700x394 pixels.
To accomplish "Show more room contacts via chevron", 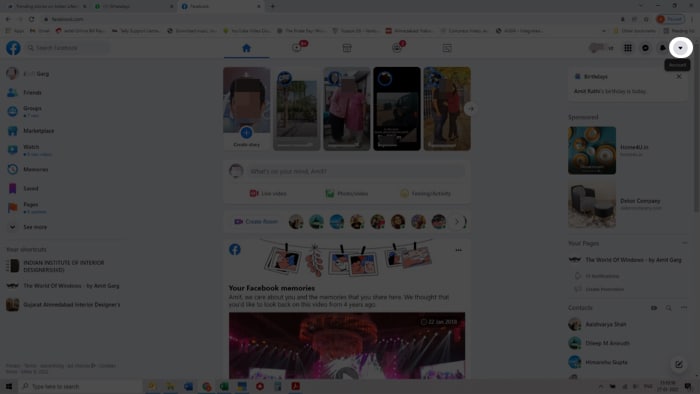I will click(x=457, y=222).
